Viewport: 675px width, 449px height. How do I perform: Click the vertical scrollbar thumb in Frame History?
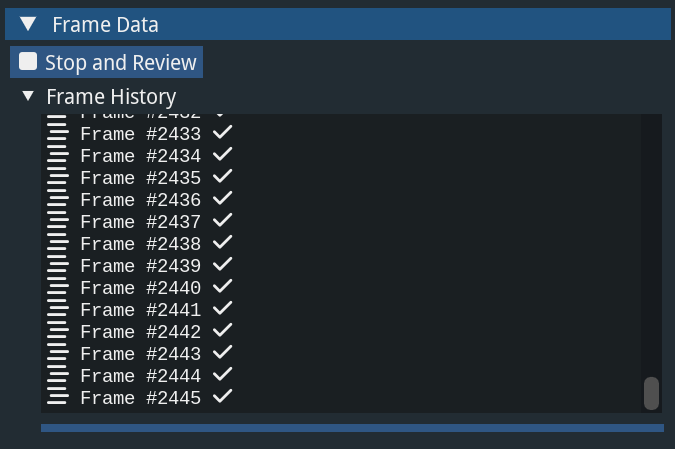coord(651,393)
